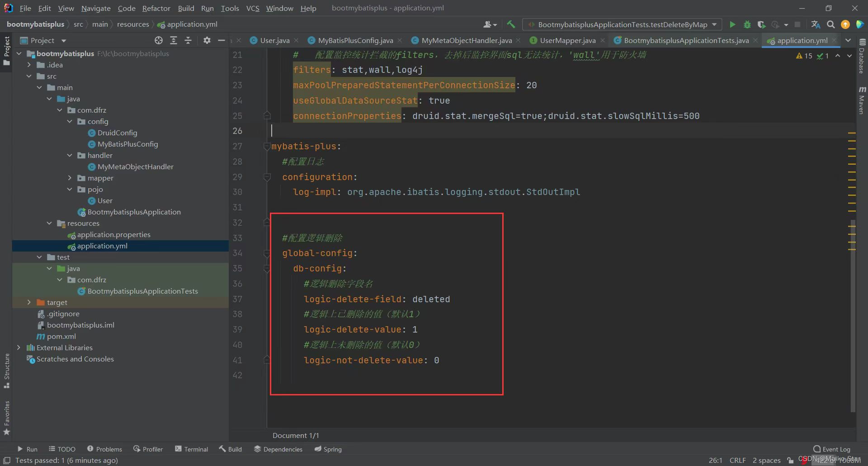Stop the running process button
The height and width of the screenshot is (466, 868).
(x=797, y=24)
